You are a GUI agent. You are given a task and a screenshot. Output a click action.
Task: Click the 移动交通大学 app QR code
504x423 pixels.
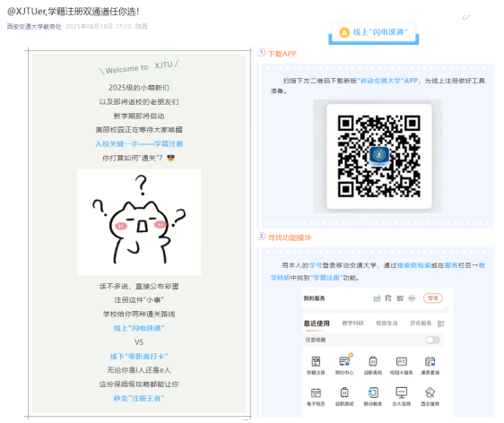(x=379, y=156)
